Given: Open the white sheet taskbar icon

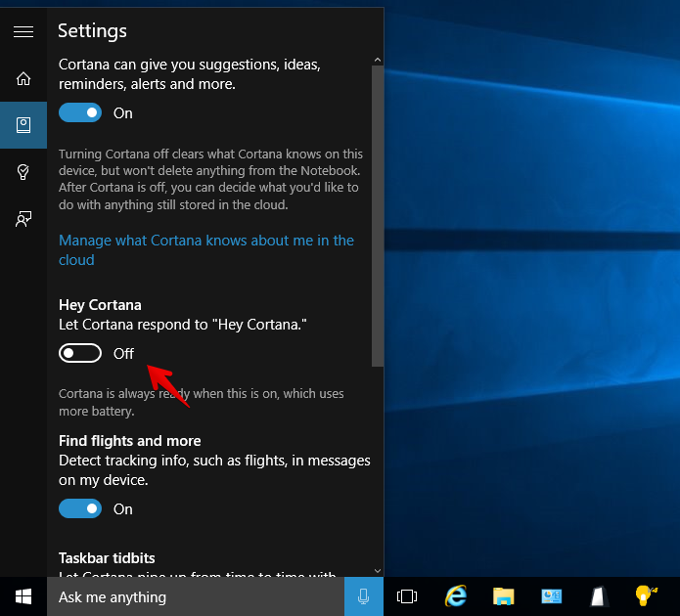Looking at the screenshot, I should (x=599, y=596).
